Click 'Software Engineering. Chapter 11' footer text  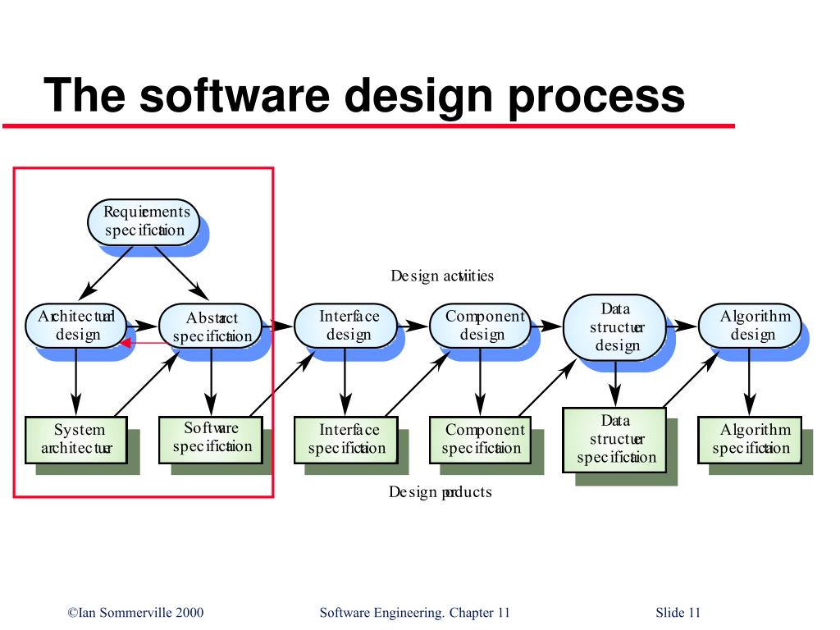tap(414, 612)
